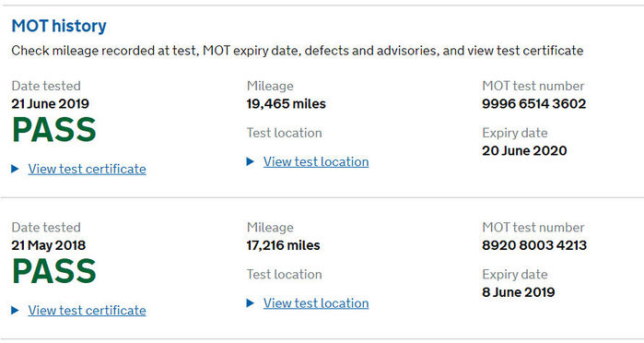Expand the 2019 View test location triangle

click(x=250, y=161)
